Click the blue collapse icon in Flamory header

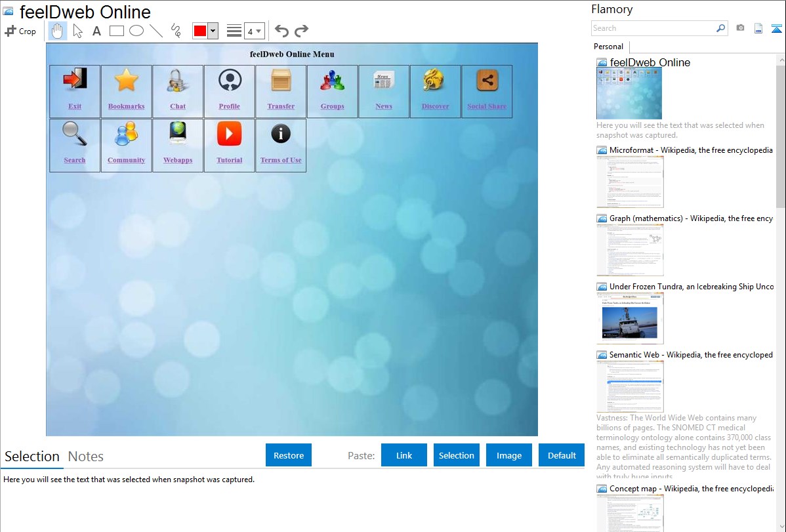tap(776, 28)
